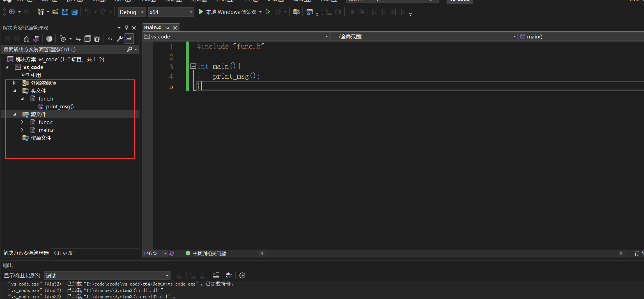Click the green check no-issues status icon
644x299 pixels.
point(188,253)
